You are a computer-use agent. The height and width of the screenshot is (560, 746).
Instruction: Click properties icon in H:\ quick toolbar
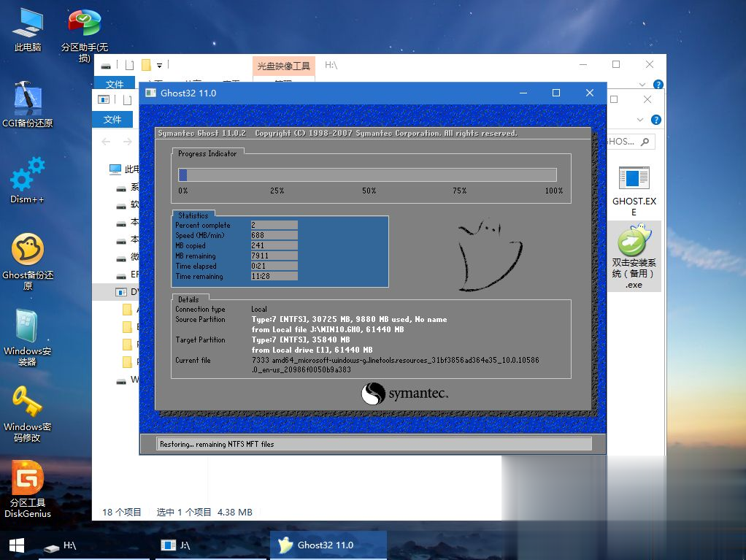[129, 65]
